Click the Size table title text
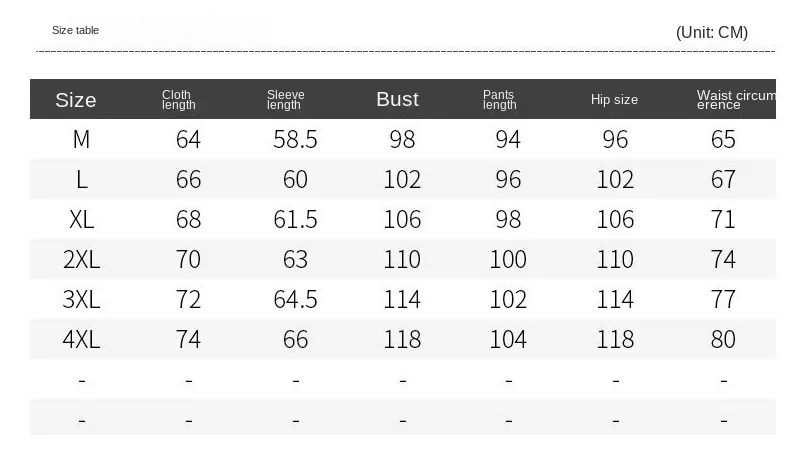The height and width of the screenshot is (456, 805). (x=75, y=30)
